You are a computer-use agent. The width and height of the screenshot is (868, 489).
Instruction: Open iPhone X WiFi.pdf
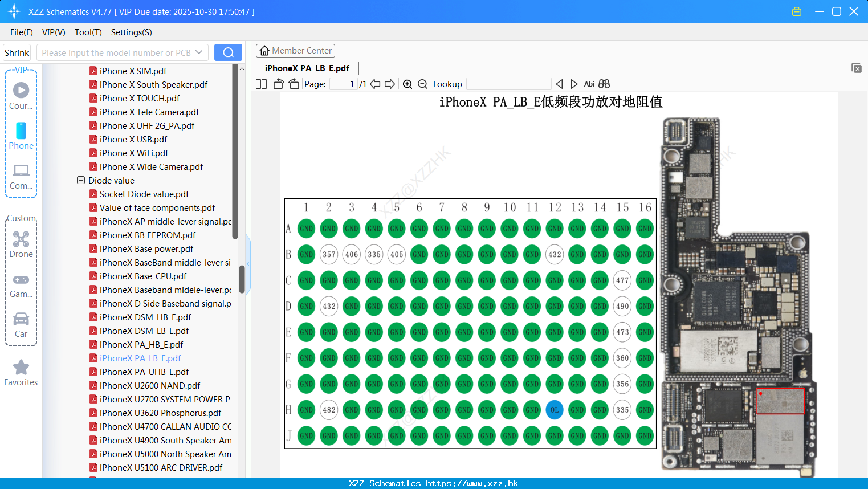pyautogui.click(x=134, y=153)
